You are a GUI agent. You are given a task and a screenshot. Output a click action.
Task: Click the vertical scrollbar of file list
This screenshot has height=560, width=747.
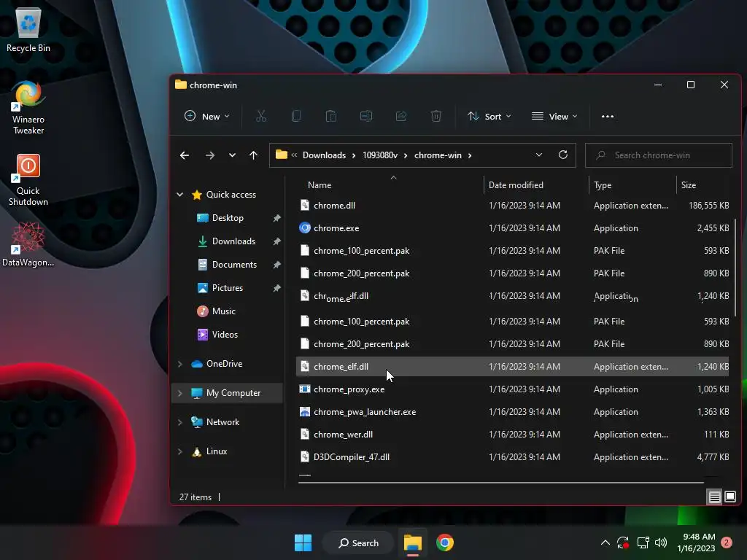(735, 267)
